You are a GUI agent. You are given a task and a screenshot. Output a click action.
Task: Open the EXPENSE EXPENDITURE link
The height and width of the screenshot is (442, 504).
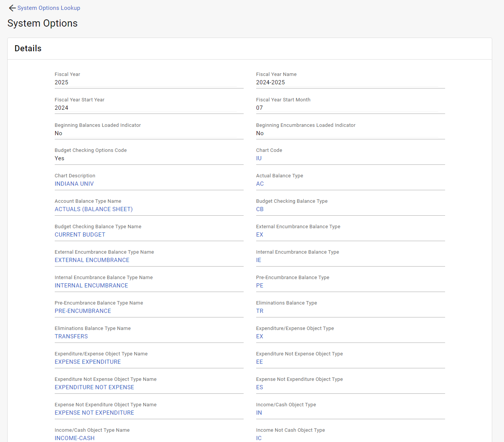tap(88, 362)
